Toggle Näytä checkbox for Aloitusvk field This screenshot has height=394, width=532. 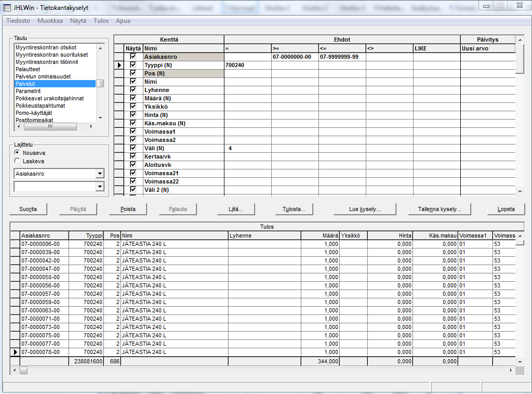(133, 165)
